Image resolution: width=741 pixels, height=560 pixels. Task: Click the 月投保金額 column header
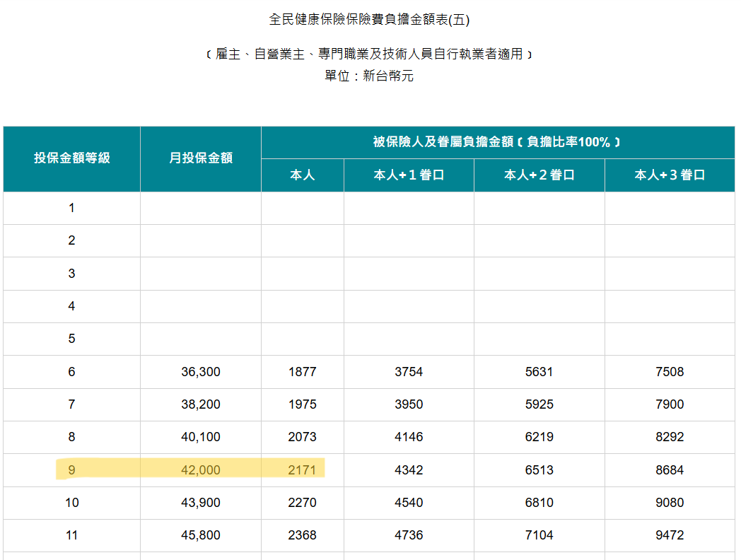click(x=200, y=158)
